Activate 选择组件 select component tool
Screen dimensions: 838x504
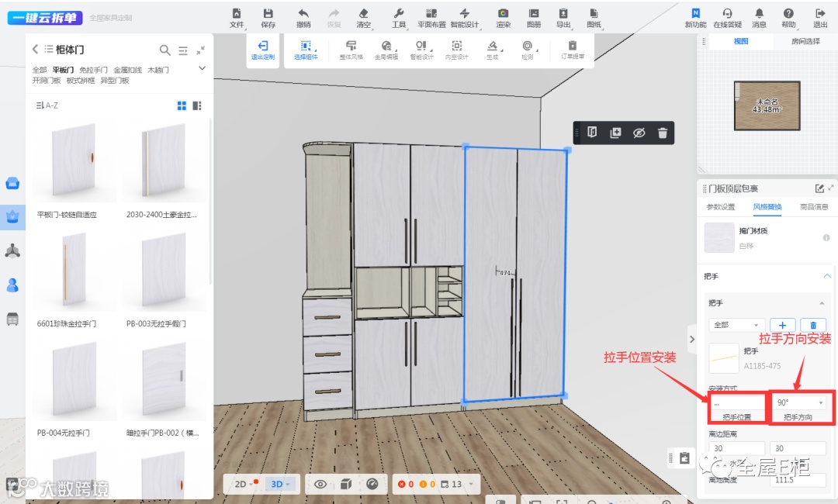tap(306, 50)
